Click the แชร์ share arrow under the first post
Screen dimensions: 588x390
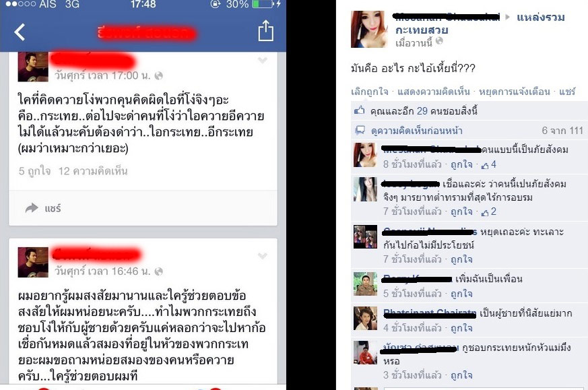(42, 208)
